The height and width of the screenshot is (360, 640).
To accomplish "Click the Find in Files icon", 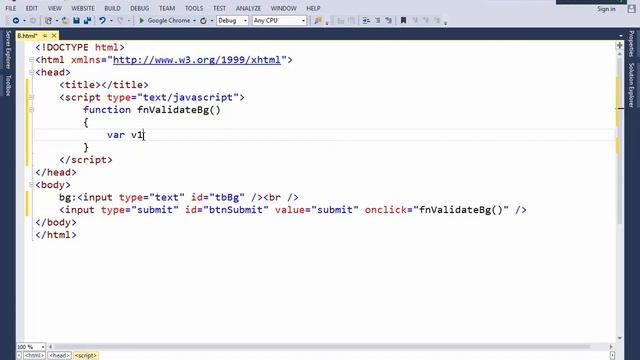I will 318,20.
